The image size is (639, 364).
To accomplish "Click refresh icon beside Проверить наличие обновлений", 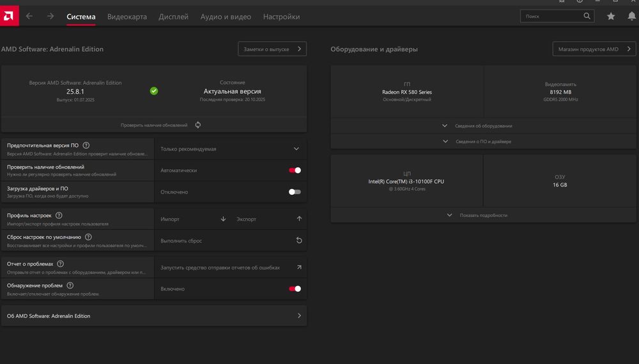I will (x=197, y=125).
